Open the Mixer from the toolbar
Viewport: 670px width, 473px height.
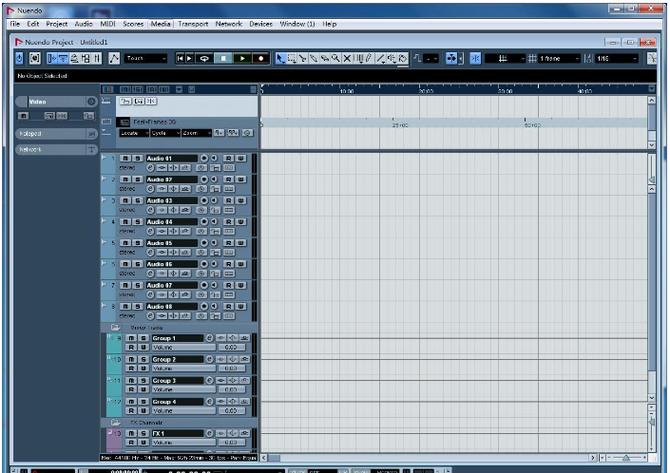click(97, 58)
